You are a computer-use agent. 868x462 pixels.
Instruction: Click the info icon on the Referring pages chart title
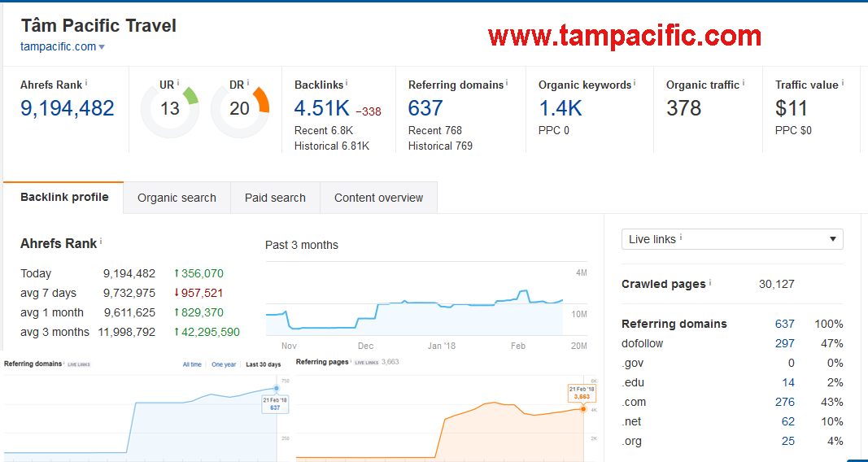click(x=351, y=361)
